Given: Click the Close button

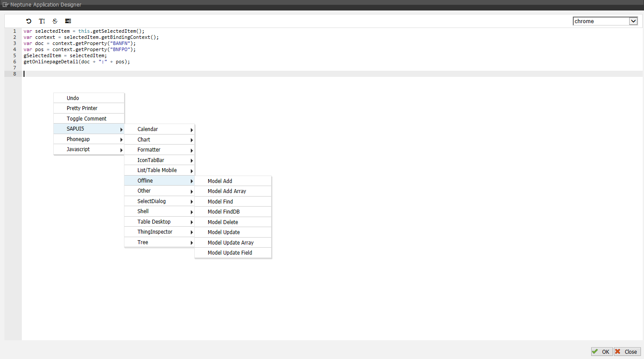Looking at the screenshot, I should coord(627,352).
